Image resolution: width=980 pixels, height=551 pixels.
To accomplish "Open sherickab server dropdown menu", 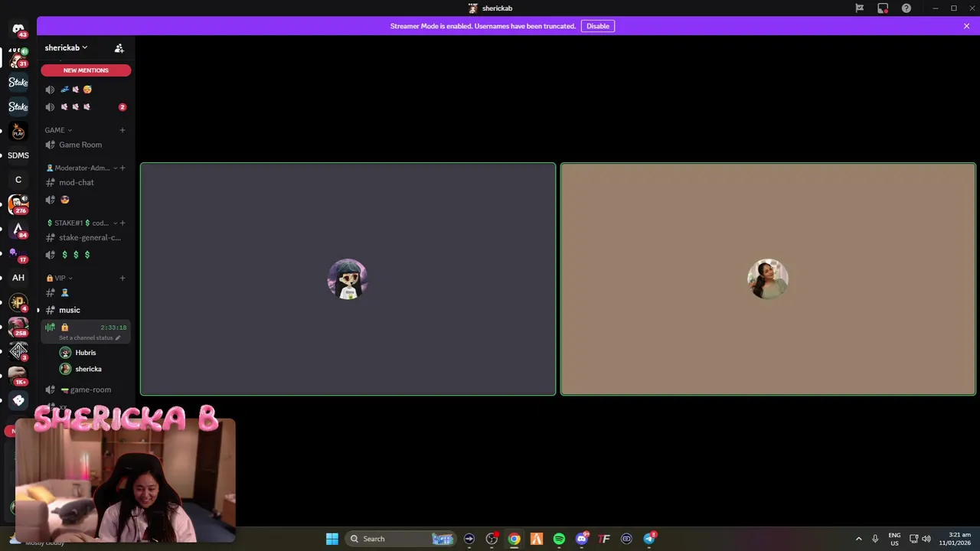I will click(66, 47).
